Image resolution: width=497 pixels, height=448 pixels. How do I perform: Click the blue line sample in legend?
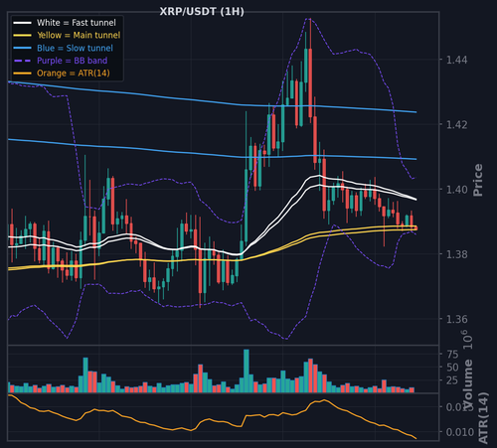(22, 48)
